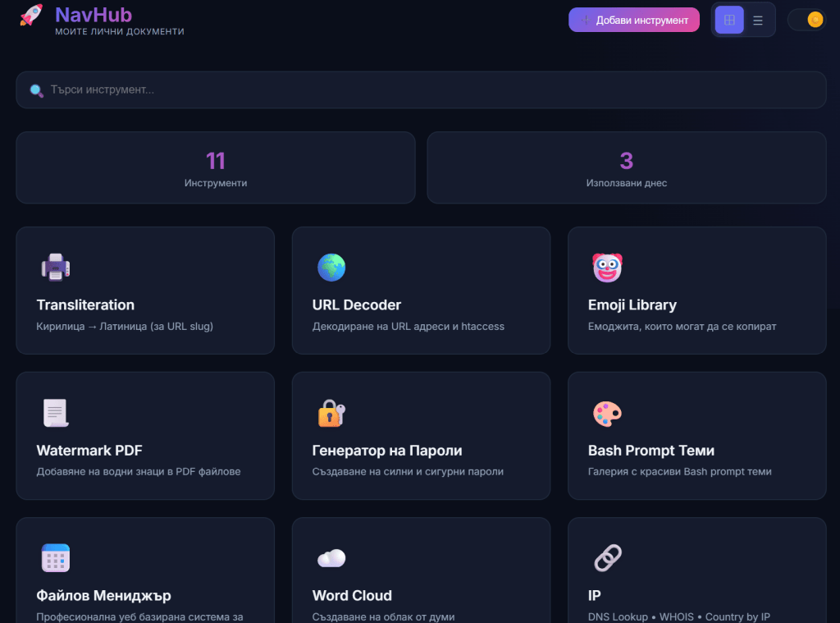Click the 3 used today number
The height and width of the screenshot is (623, 840).
(626, 161)
